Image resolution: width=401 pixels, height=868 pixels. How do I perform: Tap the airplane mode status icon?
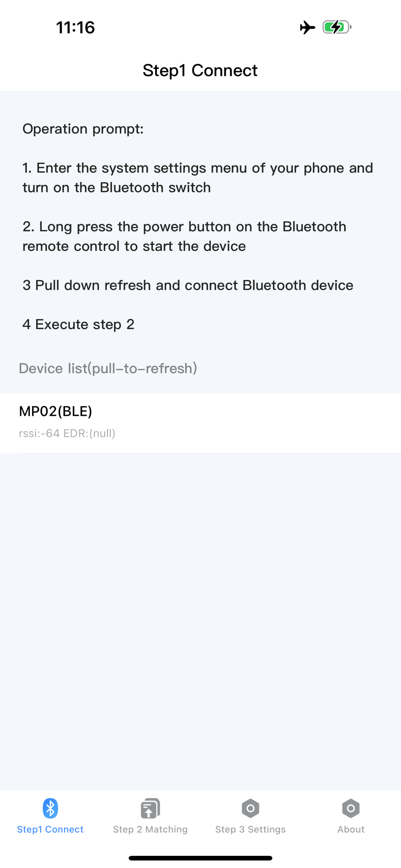coord(308,27)
